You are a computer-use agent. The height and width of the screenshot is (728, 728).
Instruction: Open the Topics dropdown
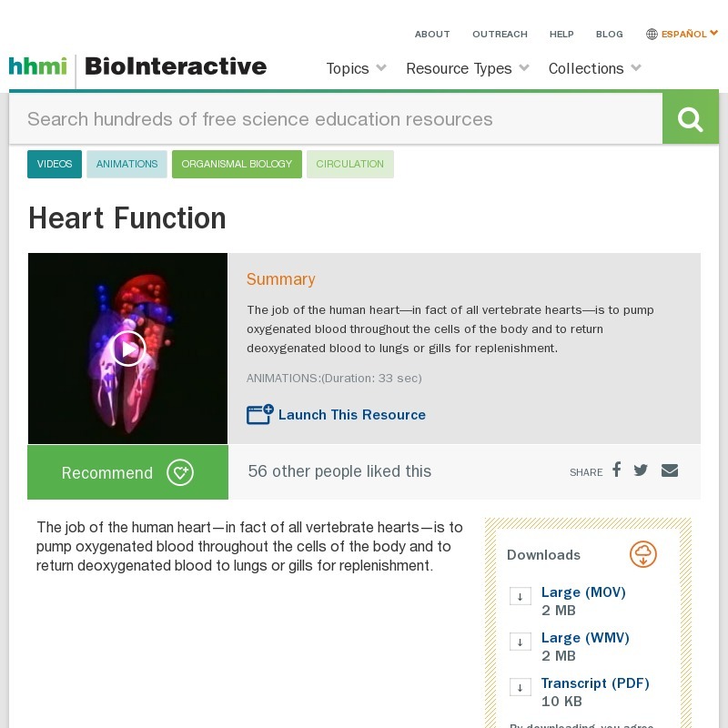[354, 68]
